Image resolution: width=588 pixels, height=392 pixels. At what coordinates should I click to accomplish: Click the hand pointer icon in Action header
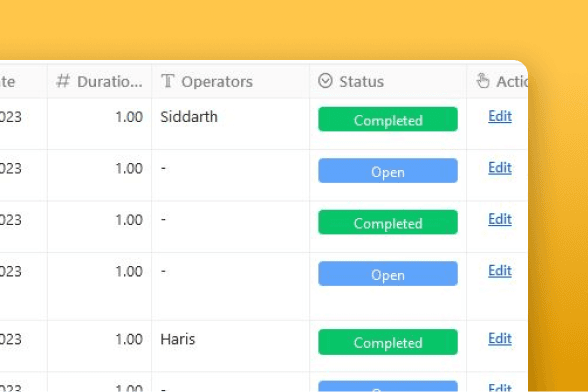tap(483, 81)
